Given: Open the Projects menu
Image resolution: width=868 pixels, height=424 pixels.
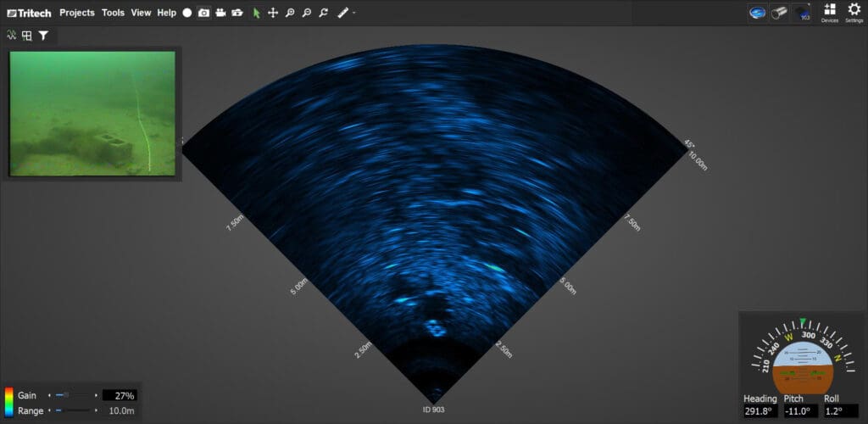Looking at the screenshot, I should pyautogui.click(x=77, y=13).
